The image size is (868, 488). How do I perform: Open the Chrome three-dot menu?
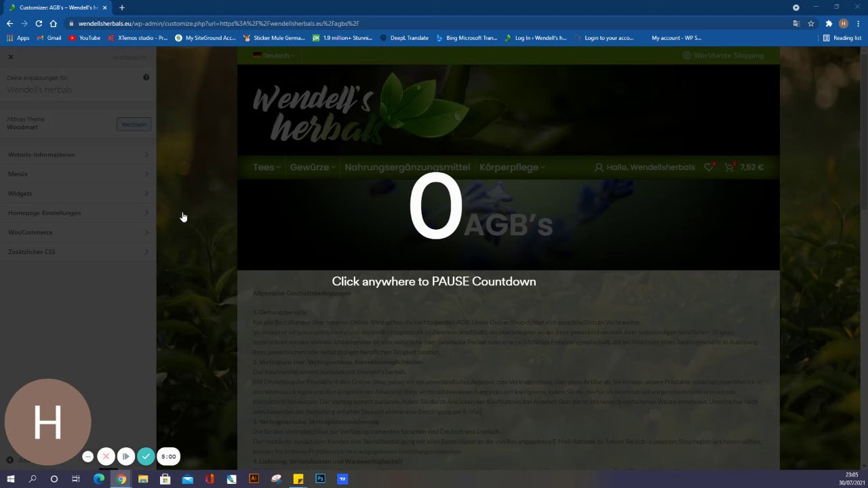[x=859, y=23]
